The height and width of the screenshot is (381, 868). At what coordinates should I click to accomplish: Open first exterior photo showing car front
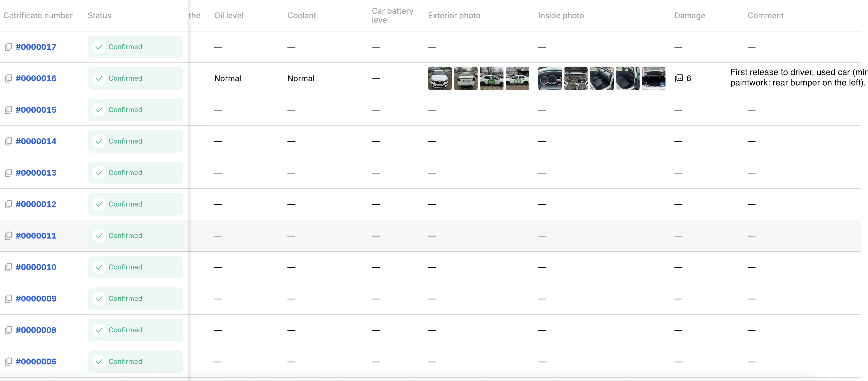click(x=440, y=78)
